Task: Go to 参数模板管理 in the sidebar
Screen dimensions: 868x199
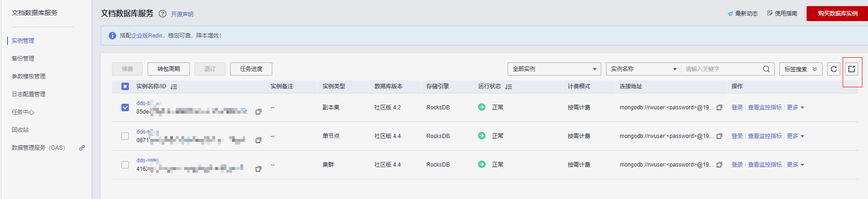Action: pos(29,77)
